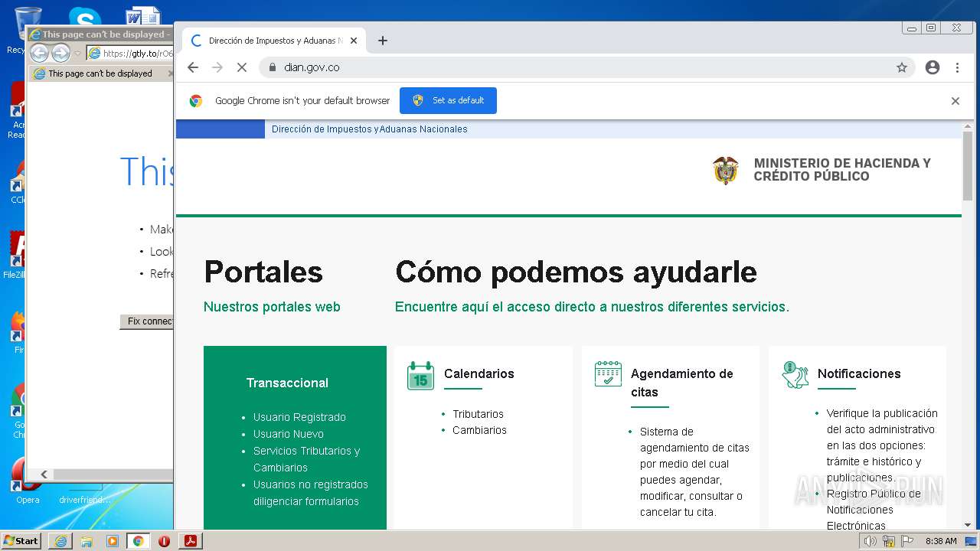Click the 8:38 AM system clock
980x551 pixels.
point(941,541)
